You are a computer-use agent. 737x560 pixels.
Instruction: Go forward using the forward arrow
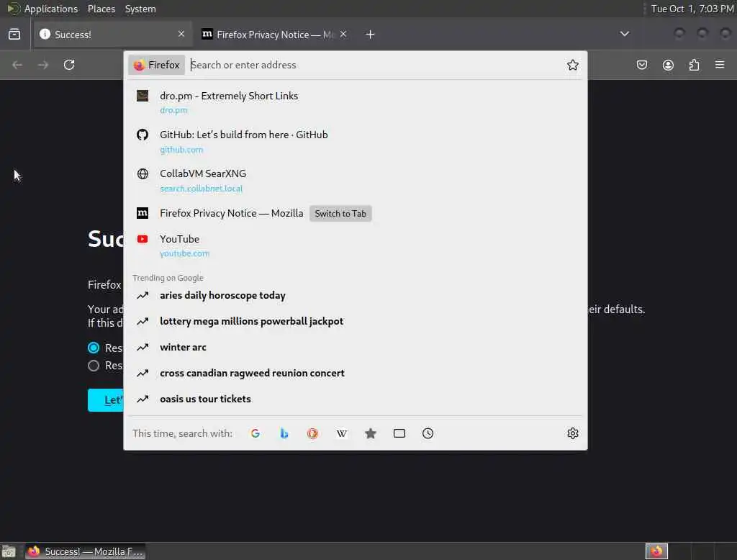click(43, 65)
